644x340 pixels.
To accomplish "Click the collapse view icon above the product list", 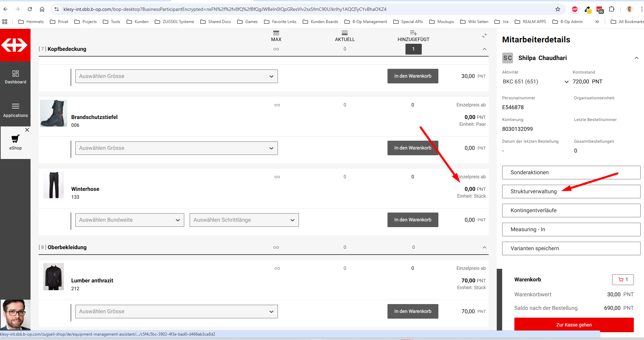I will [x=484, y=36].
